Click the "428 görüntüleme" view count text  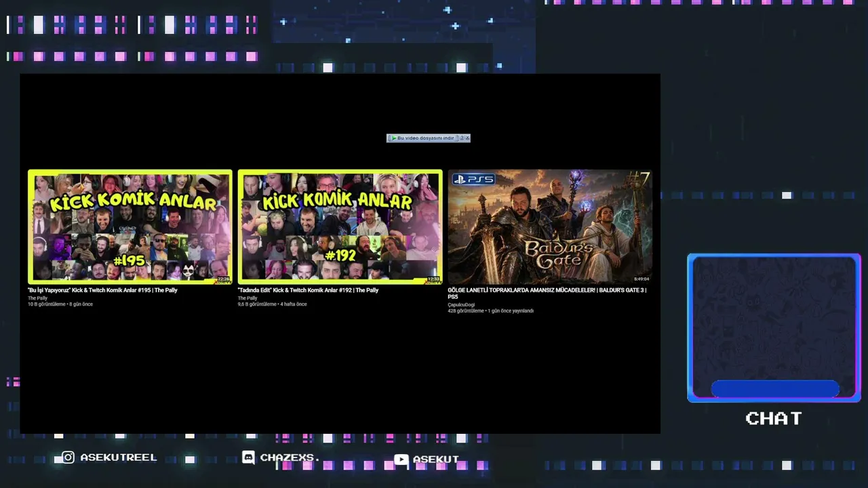pos(466,311)
